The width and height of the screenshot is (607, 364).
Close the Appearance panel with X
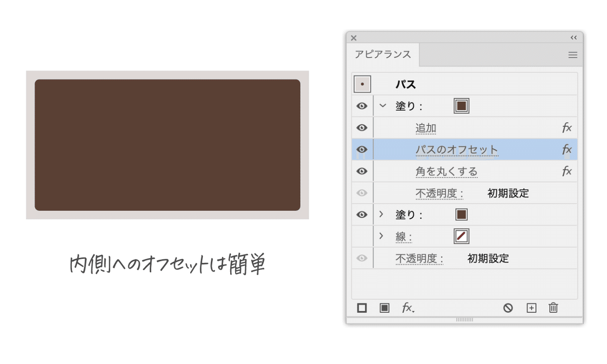coord(354,38)
